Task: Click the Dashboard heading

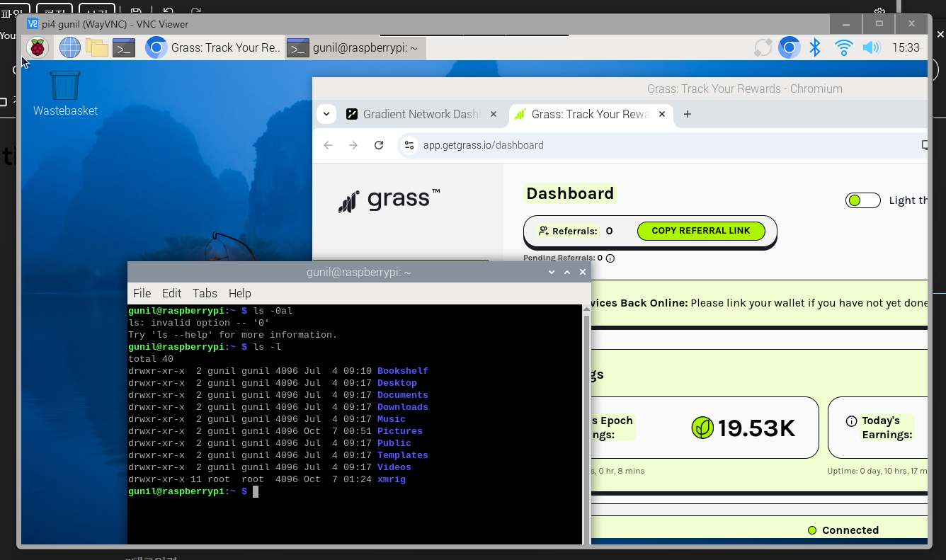Action: pos(570,193)
